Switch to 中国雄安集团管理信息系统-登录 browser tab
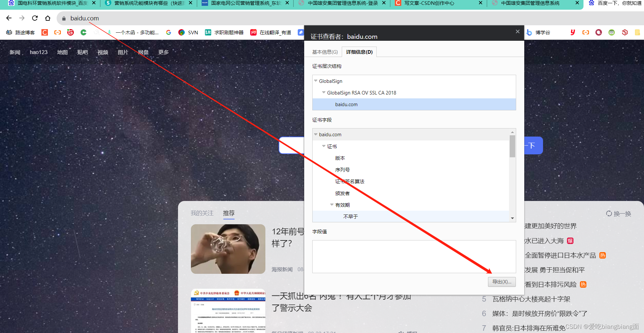The image size is (644, 333). click(342, 3)
